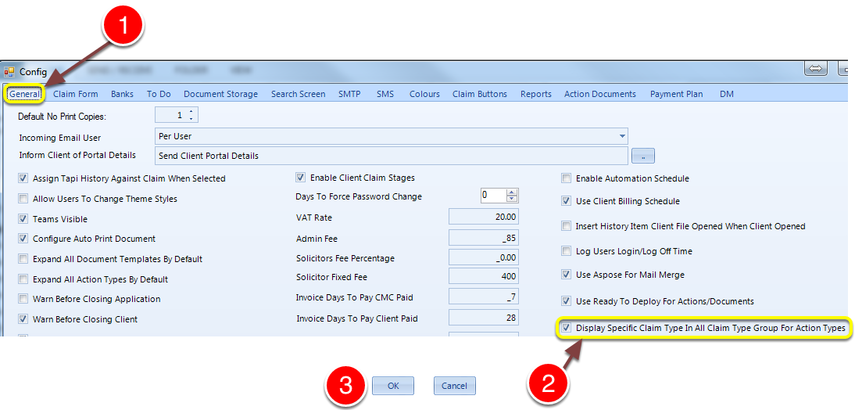Click the Inform Client of Portal Details label

77,155
